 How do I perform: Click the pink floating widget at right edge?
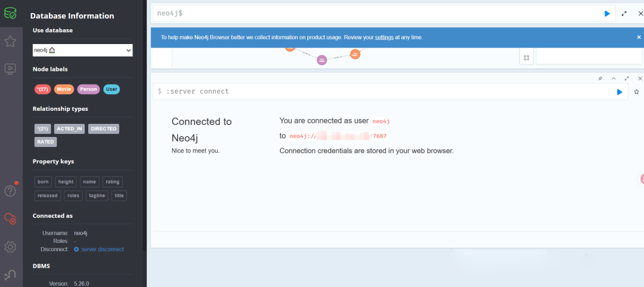(642, 179)
